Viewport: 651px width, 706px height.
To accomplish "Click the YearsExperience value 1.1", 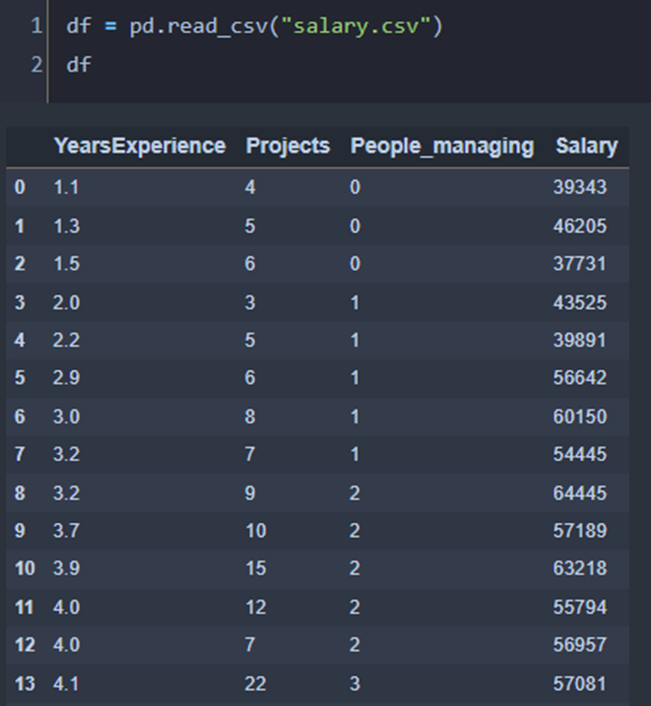I will (65, 188).
